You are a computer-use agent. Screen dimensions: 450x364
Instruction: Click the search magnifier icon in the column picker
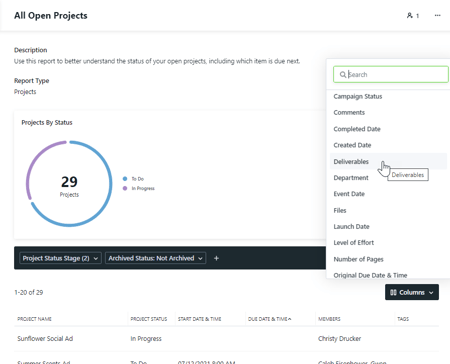pyautogui.click(x=342, y=74)
